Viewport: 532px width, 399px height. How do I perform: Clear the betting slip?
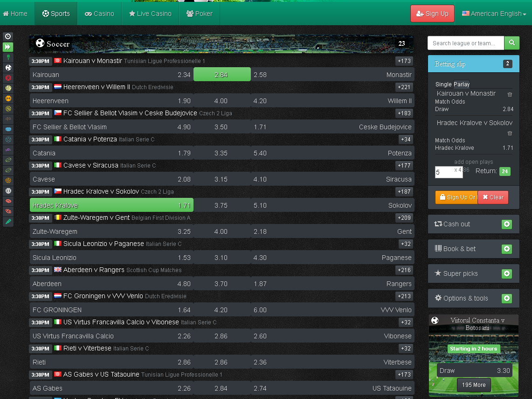click(493, 197)
